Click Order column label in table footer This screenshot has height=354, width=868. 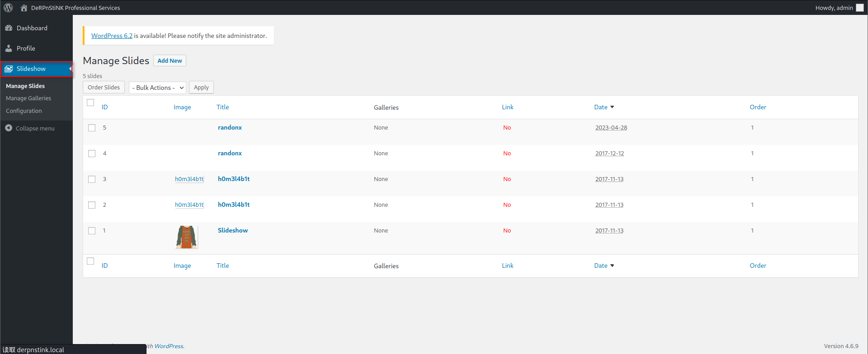(758, 265)
